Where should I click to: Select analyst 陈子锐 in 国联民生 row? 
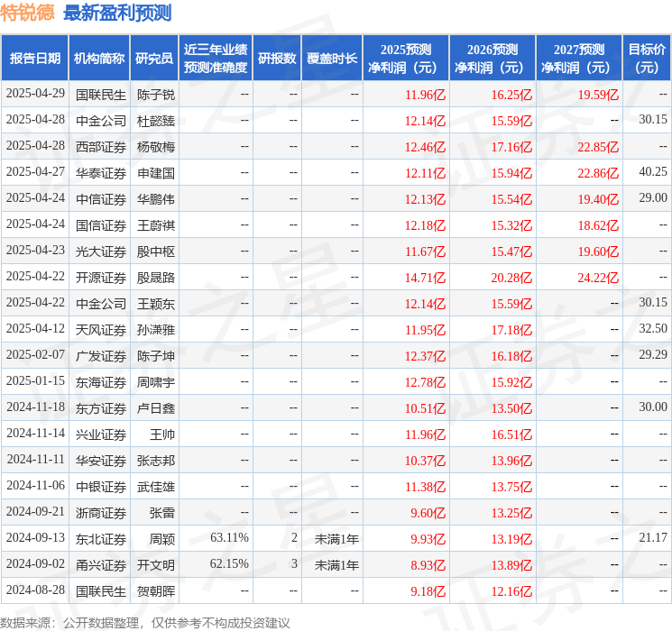(156, 95)
